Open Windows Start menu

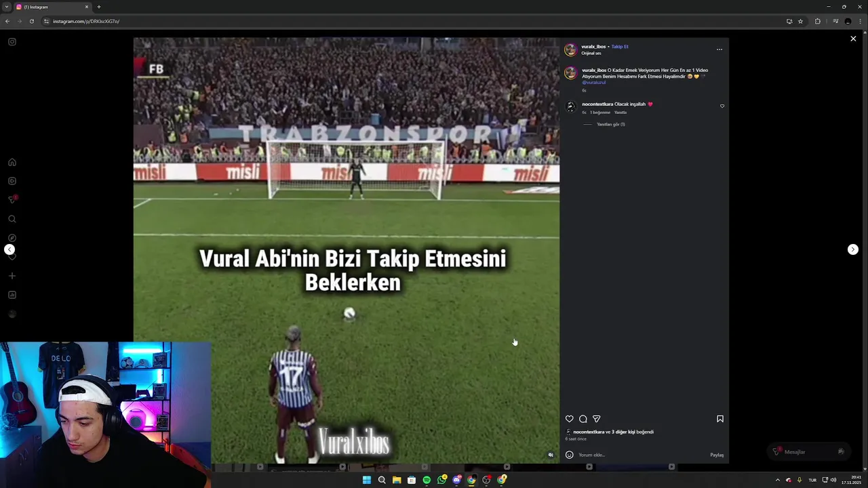[x=367, y=480]
